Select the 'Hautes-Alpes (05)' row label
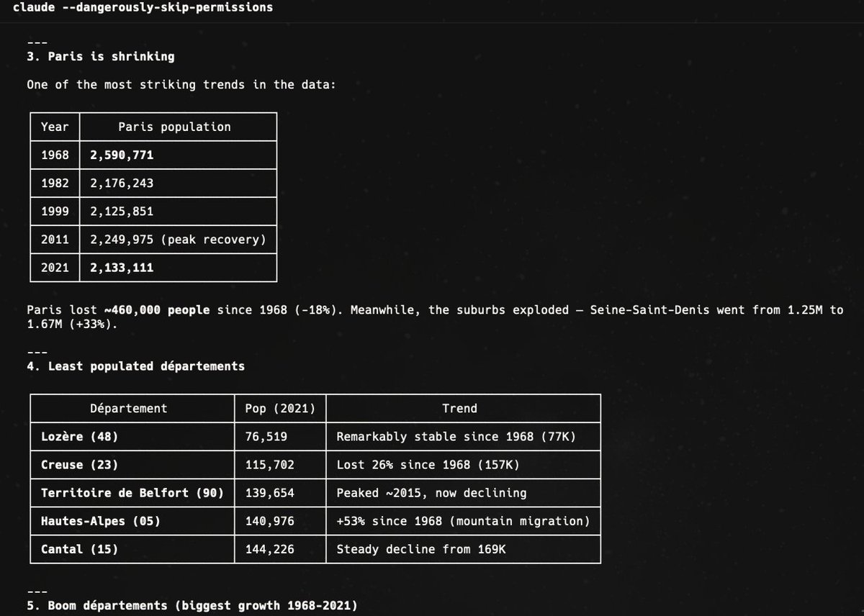Viewport: 864px width, 616px height. point(100,520)
